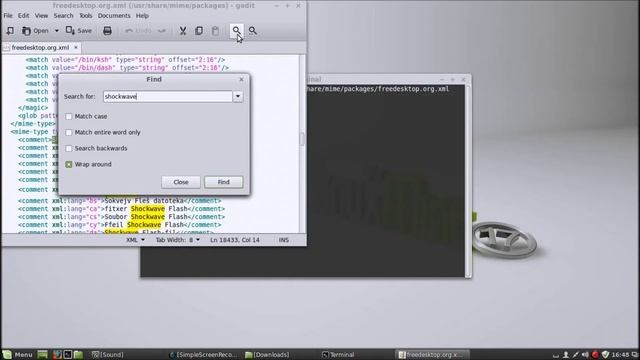The height and width of the screenshot is (360, 640).
Task: Open the Tools menu
Action: click(x=86, y=16)
